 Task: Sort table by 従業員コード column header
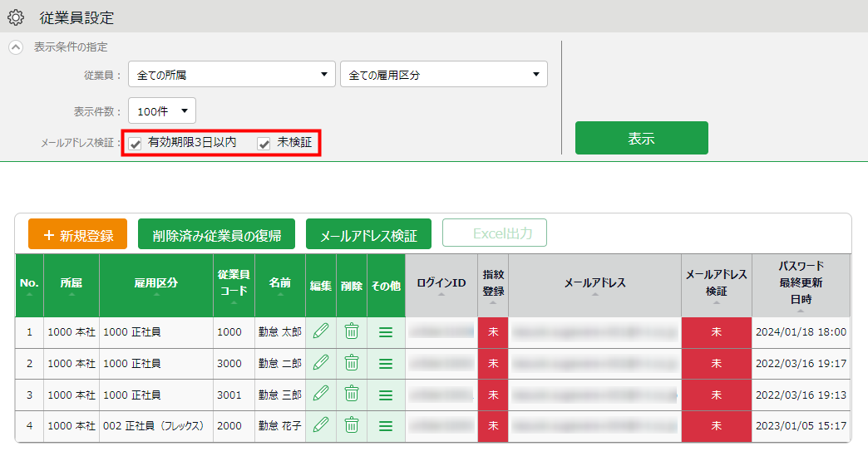coord(234,285)
